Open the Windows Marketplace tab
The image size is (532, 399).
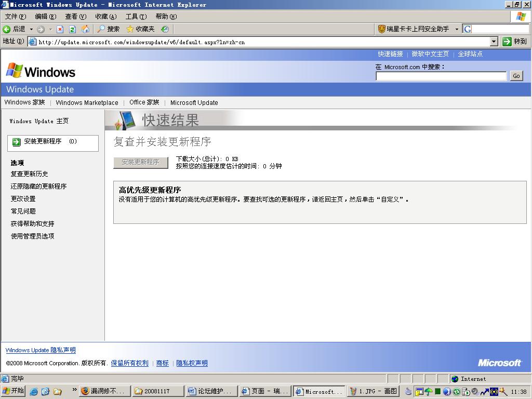pos(87,103)
